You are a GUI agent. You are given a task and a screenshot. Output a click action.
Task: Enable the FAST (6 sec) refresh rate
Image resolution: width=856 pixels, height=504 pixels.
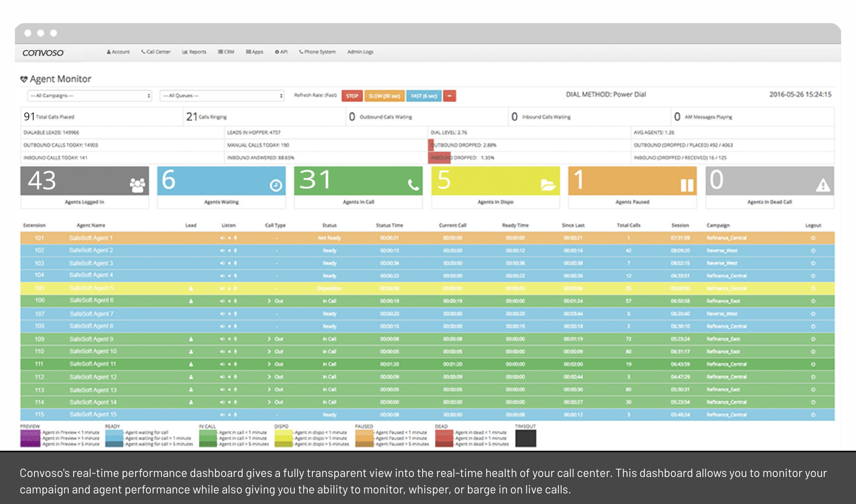coord(424,96)
